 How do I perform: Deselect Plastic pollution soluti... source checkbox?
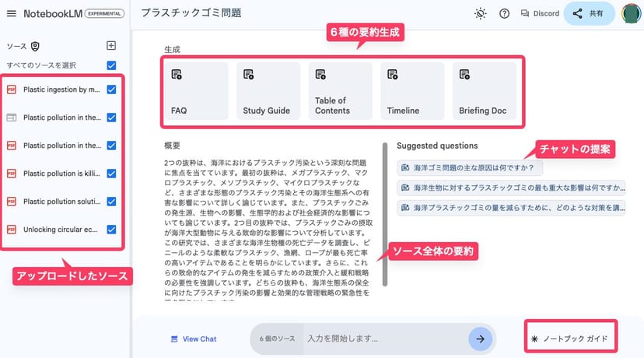coord(111,202)
